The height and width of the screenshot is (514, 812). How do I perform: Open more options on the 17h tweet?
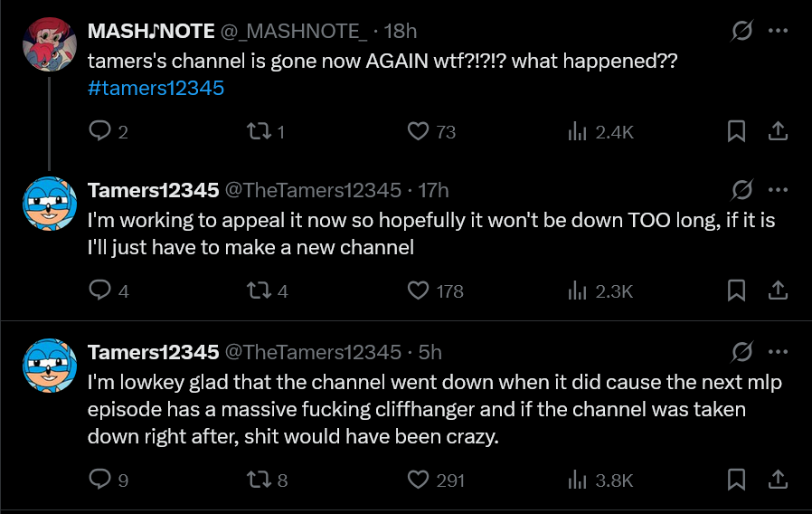click(x=778, y=190)
